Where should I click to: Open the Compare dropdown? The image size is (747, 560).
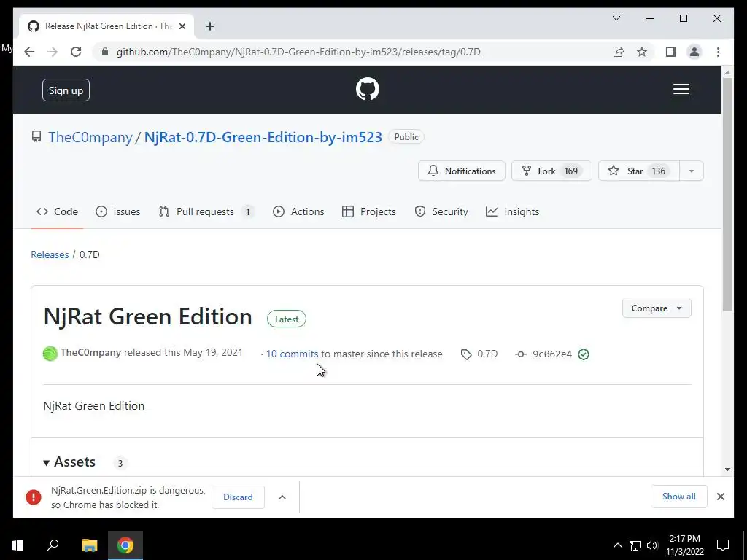click(x=657, y=308)
